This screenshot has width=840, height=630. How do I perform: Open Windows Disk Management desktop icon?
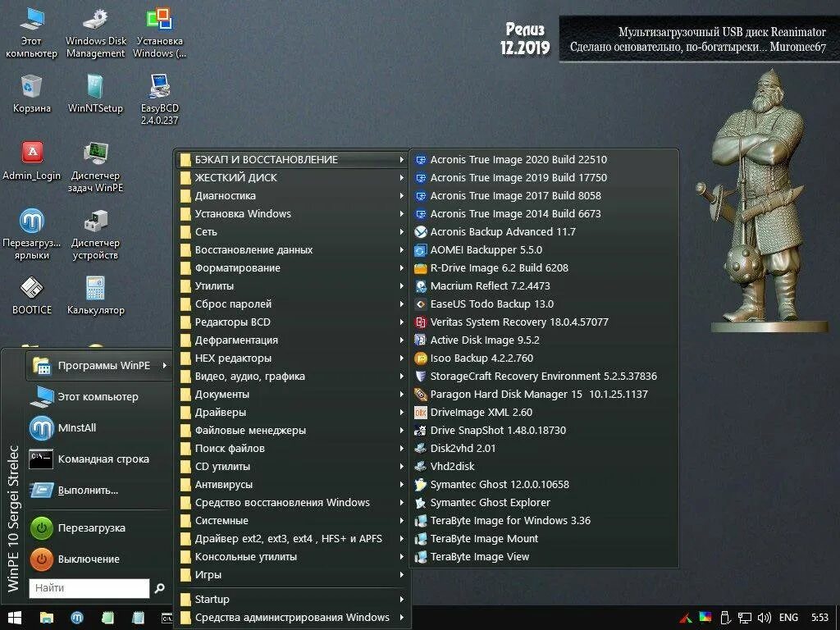point(96,33)
